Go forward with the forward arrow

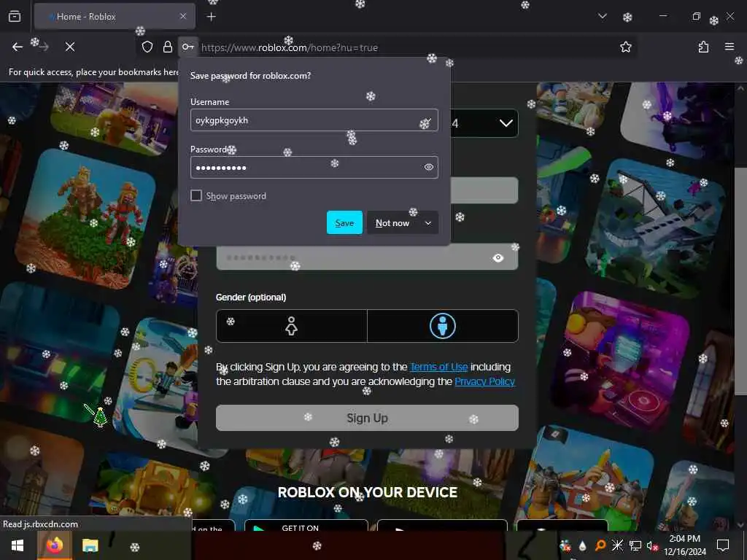(x=44, y=47)
